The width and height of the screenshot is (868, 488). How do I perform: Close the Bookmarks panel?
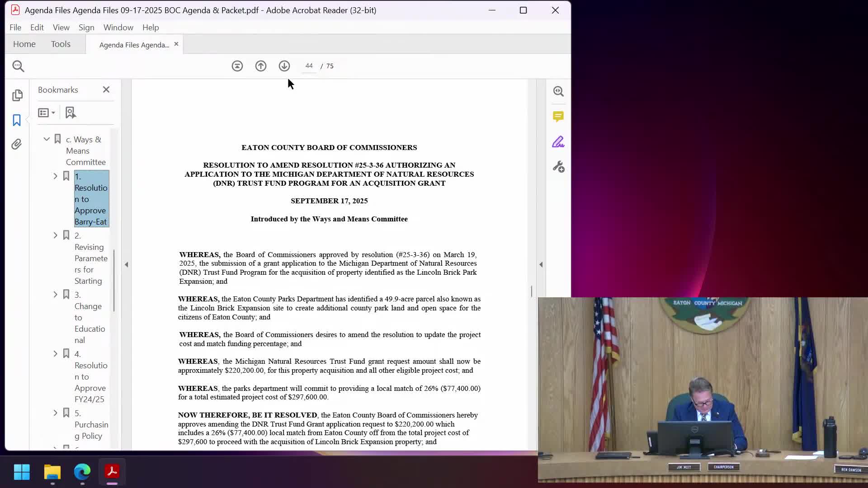(x=106, y=89)
